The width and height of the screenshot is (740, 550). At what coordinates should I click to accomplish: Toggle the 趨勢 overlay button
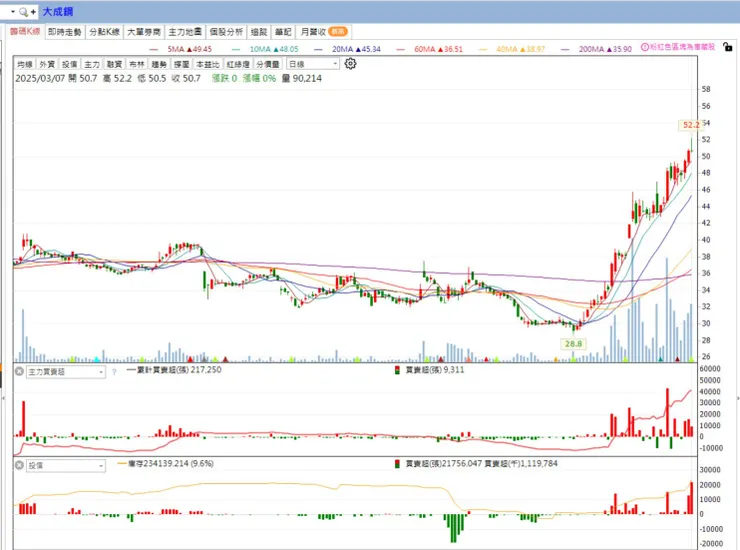pyautogui.click(x=159, y=64)
